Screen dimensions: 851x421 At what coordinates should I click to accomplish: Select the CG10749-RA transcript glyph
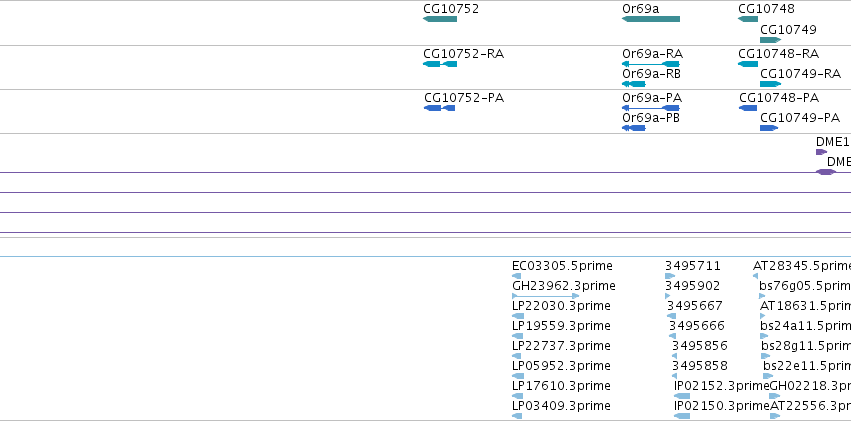coord(771,84)
